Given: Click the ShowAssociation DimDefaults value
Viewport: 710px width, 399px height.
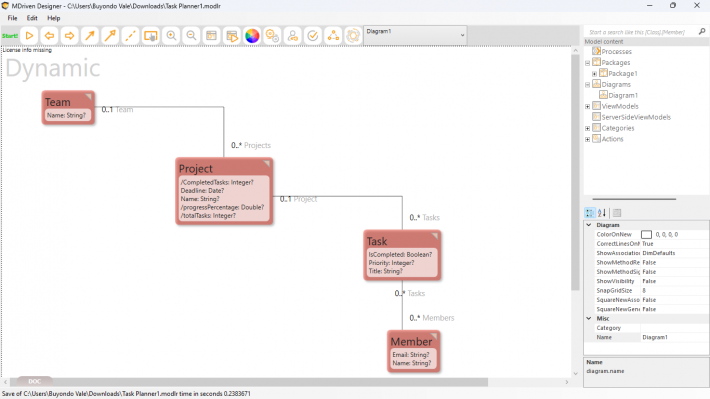Looking at the screenshot, I should pyautogui.click(x=675, y=253).
